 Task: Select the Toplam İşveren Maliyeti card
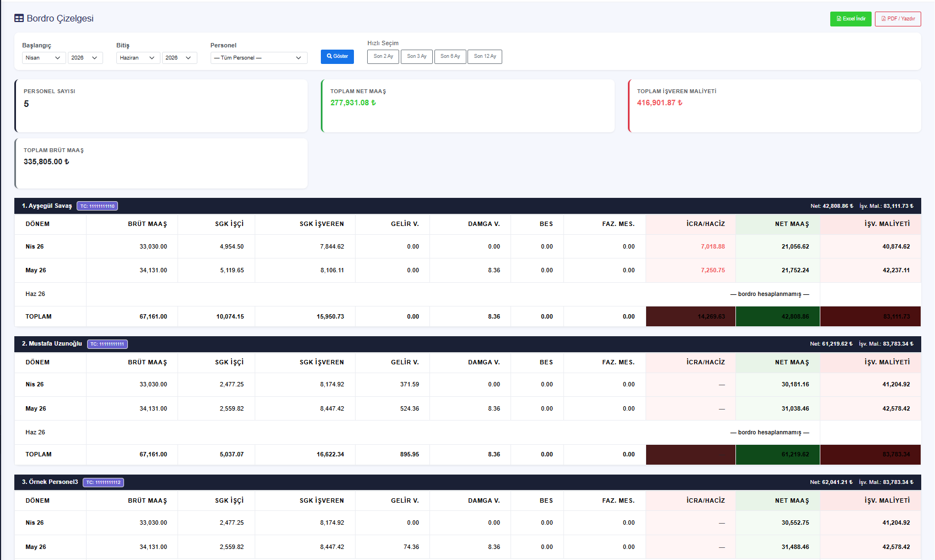coord(775,106)
